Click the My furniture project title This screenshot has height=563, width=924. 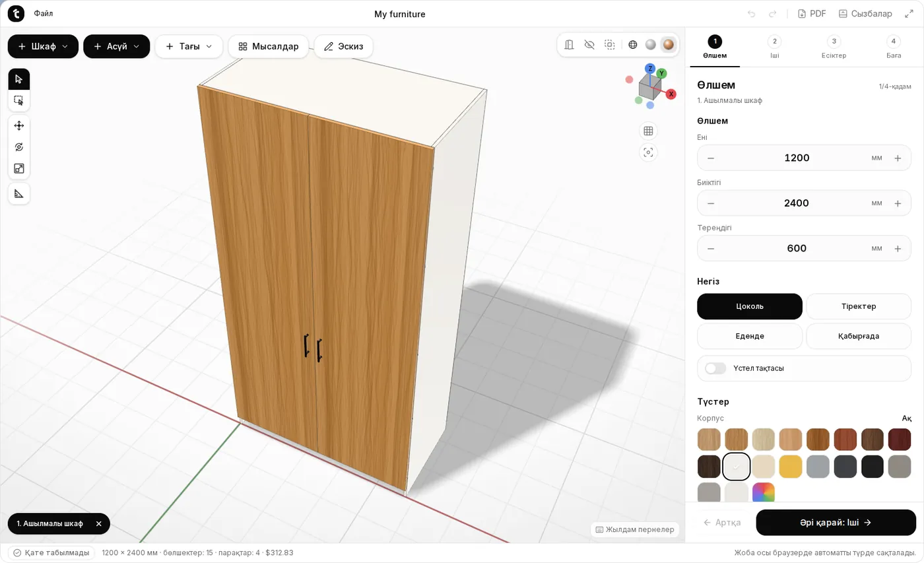[400, 14]
